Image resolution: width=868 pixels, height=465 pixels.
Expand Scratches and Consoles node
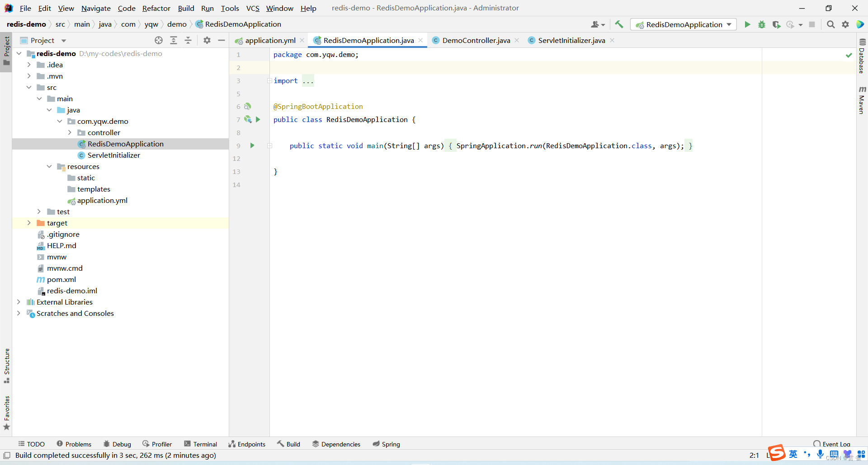(19, 313)
